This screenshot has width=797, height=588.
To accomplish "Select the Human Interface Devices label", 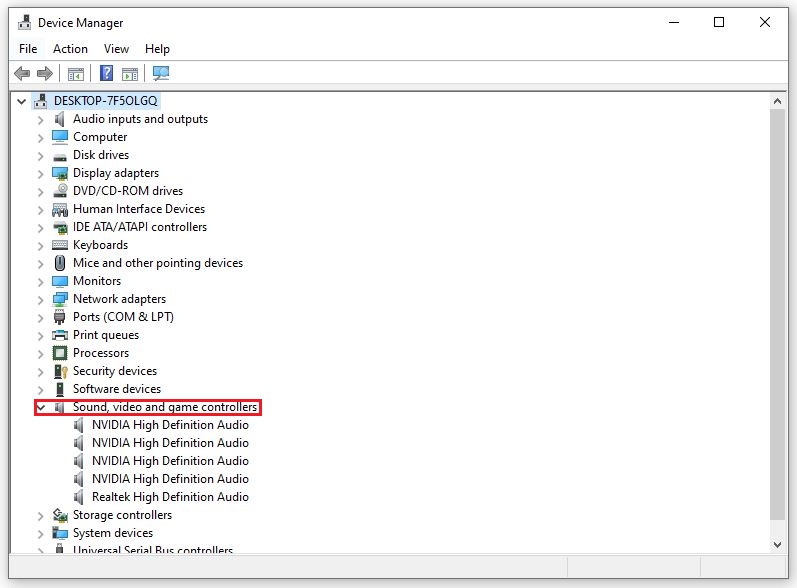I will (x=139, y=209).
